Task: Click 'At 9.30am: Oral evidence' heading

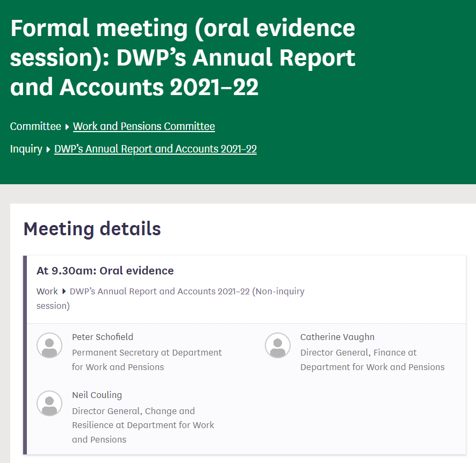Action: point(105,271)
